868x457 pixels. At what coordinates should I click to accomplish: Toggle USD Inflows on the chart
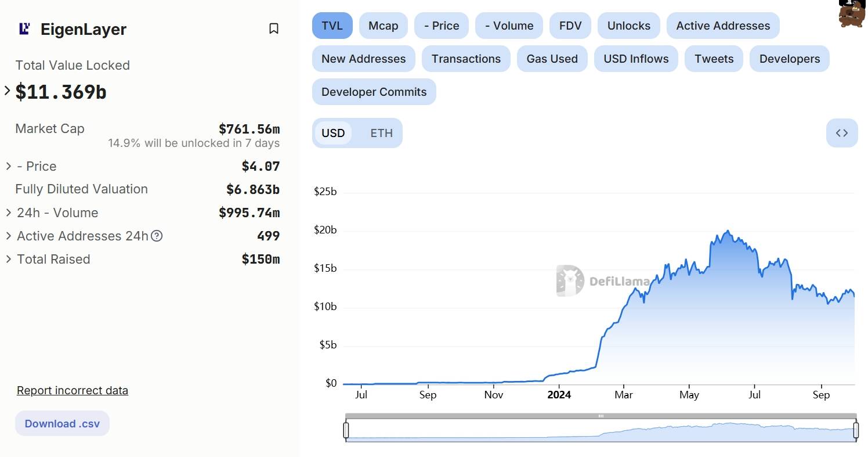[x=636, y=59]
